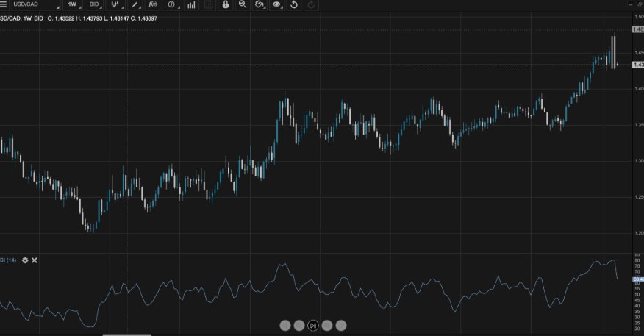Image resolution: width=644 pixels, height=336 pixels.
Task: Click the horizontal chart scrollbar thumb
Action: [x=127, y=335]
